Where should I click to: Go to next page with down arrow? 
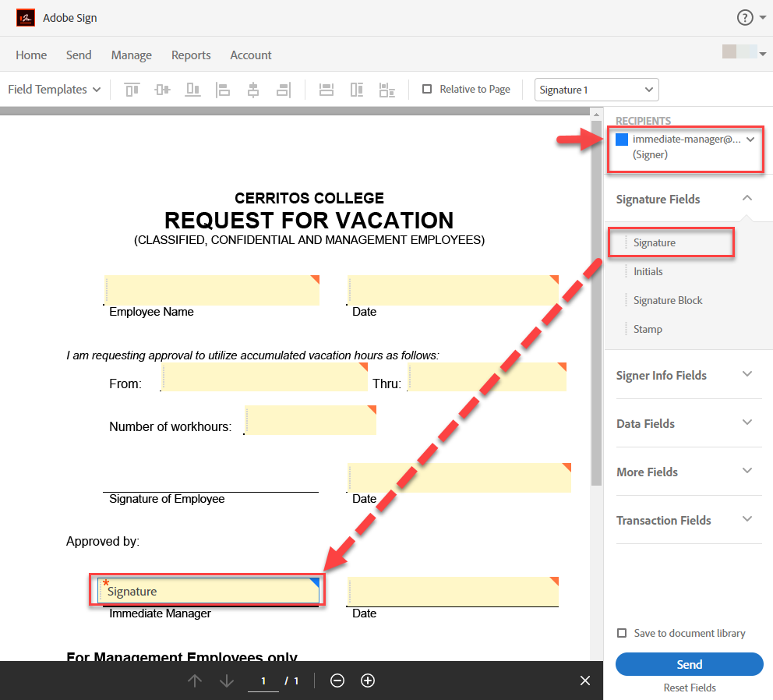click(227, 681)
